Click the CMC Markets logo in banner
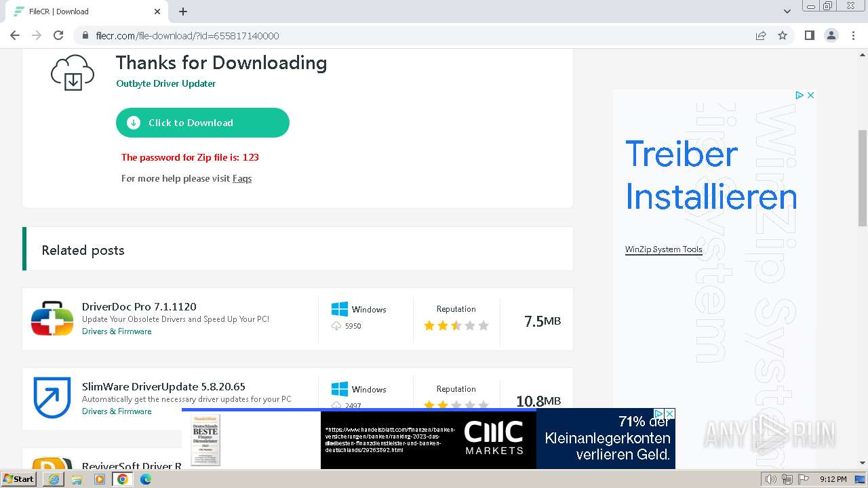This screenshot has height=488, width=868. (494, 437)
